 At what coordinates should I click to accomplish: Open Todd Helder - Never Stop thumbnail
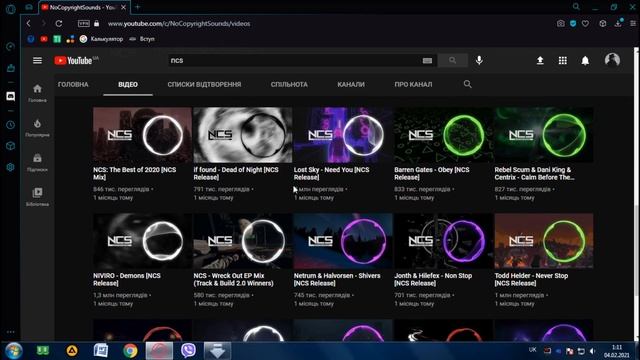click(x=544, y=241)
